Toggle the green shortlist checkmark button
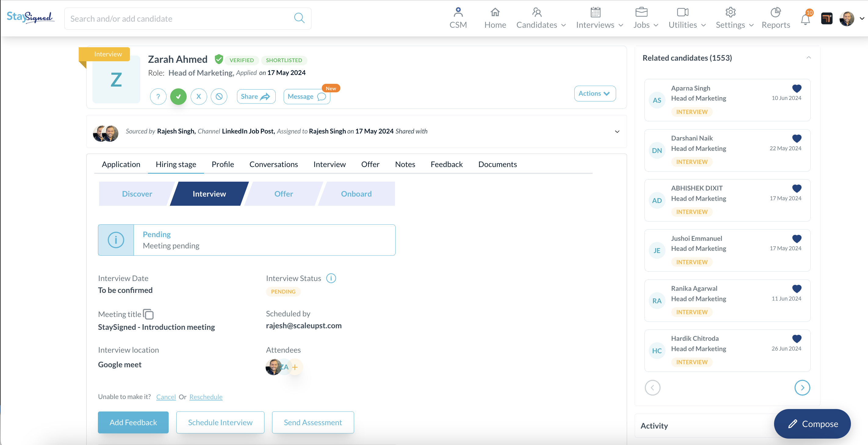Screen dimensions: 868x445 178,97
